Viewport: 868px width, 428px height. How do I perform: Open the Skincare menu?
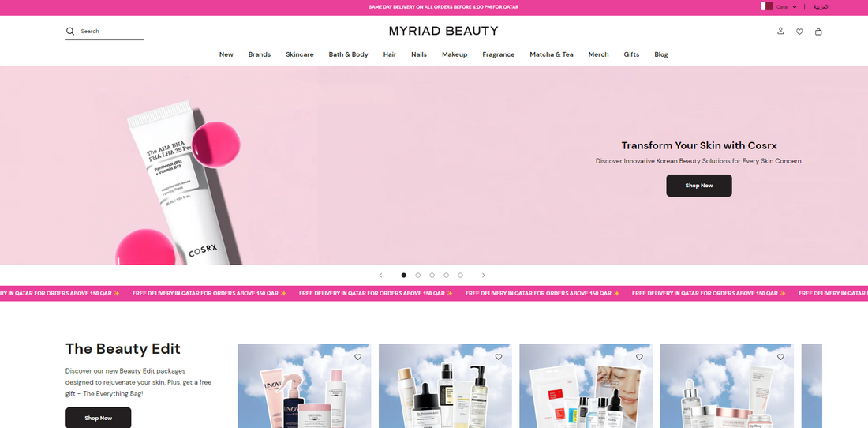click(x=300, y=54)
